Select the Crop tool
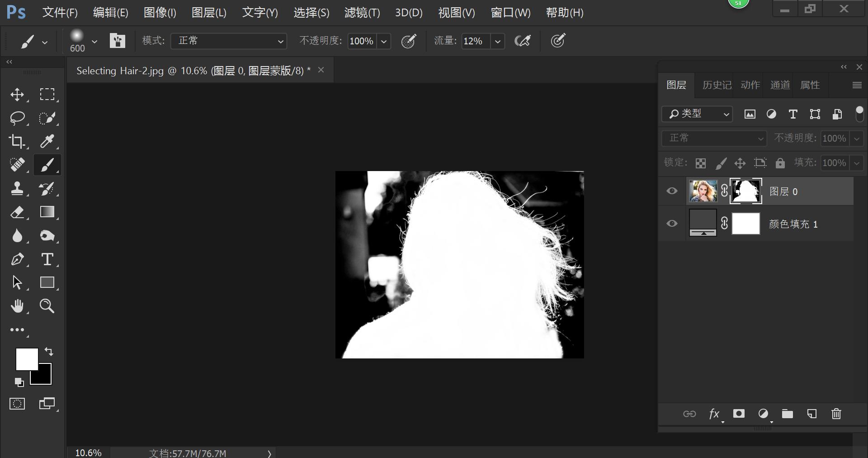 click(x=18, y=142)
